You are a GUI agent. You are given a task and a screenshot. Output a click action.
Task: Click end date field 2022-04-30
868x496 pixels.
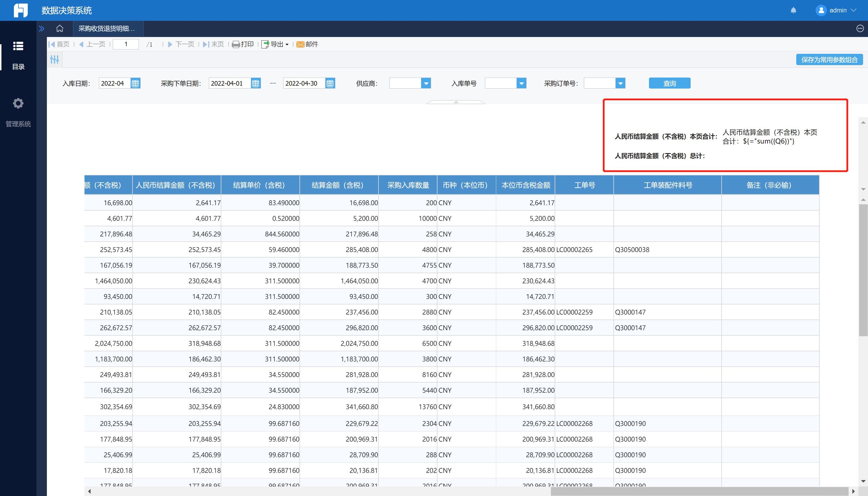(304, 83)
